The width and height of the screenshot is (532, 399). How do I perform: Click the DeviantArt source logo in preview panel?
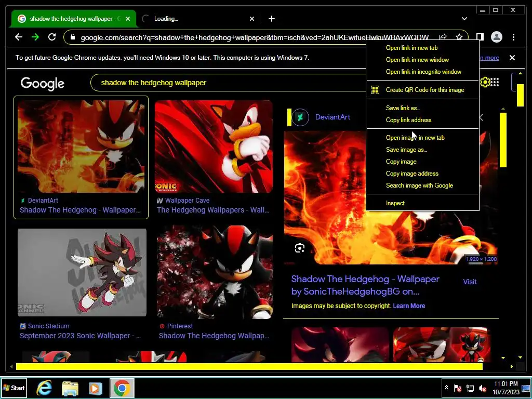tap(300, 117)
